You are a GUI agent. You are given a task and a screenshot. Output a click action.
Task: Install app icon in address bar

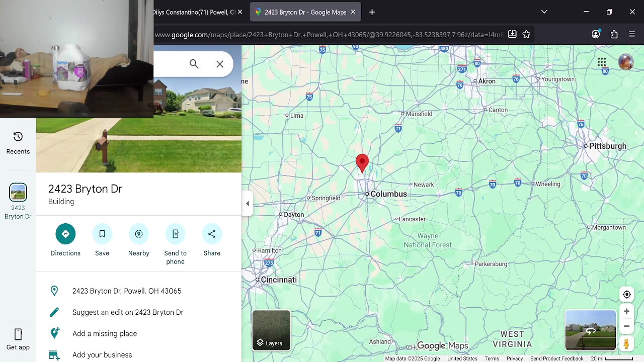click(512, 34)
